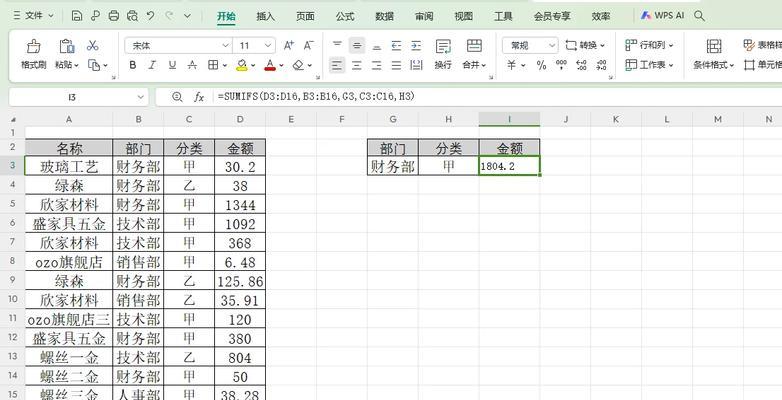
Task: Select column D header
Action: pyautogui.click(x=240, y=119)
